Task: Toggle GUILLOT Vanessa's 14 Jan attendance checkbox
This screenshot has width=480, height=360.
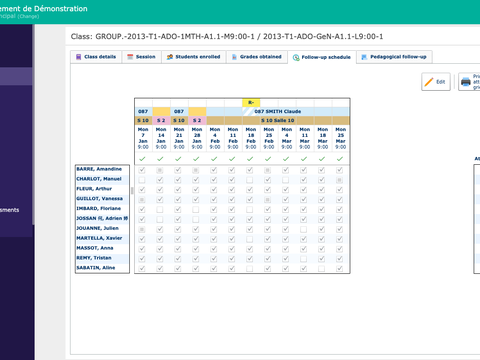Action: pyautogui.click(x=160, y=200)
